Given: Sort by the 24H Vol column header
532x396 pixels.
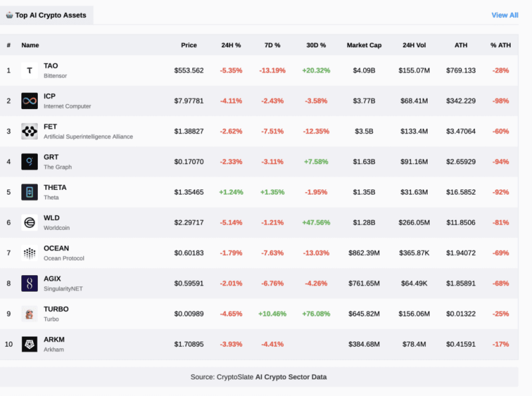Looking at the screenshot, I should (x=414, y=45).
